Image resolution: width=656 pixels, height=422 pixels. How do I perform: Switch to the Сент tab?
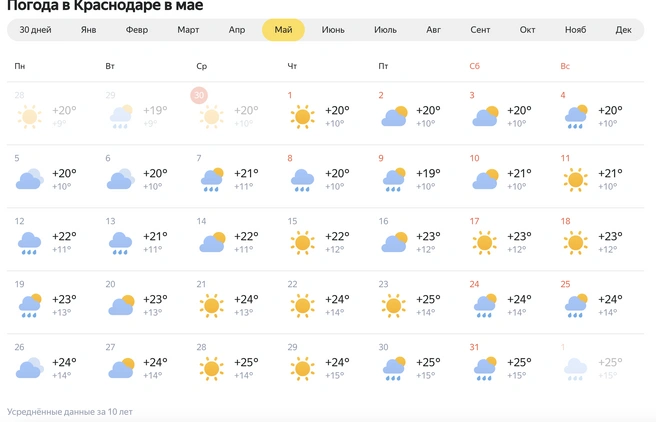click(480, 30)
